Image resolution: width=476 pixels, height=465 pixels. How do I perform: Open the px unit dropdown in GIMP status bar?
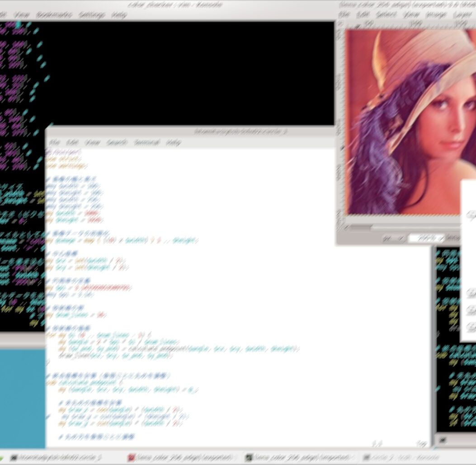393,239
